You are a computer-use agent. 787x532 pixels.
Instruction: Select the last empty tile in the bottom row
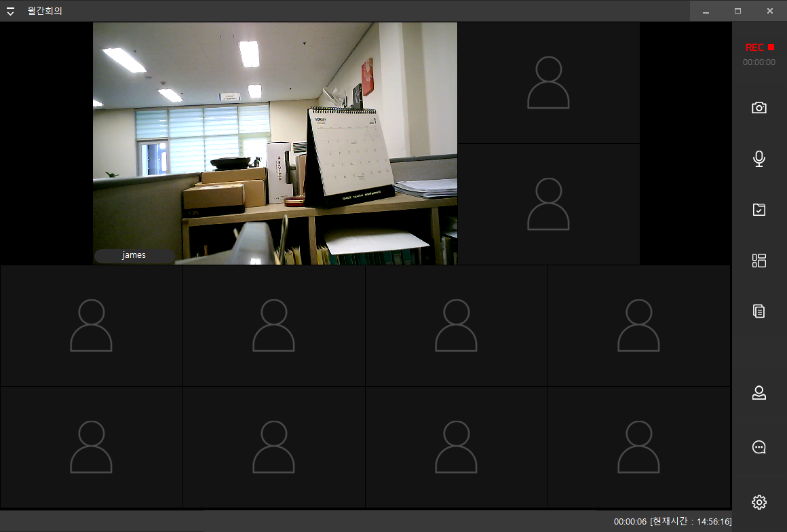click(639, 447)
